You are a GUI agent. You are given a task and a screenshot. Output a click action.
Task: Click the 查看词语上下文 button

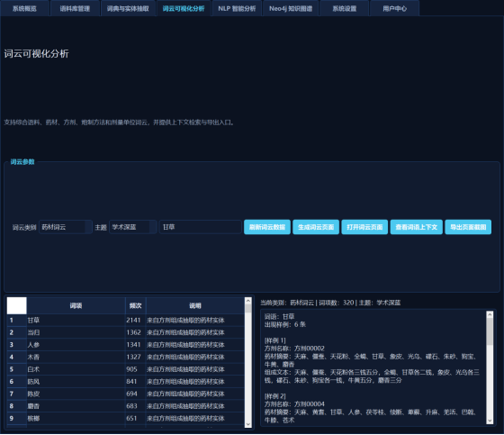pyautogui.click(x=416, y=227)
